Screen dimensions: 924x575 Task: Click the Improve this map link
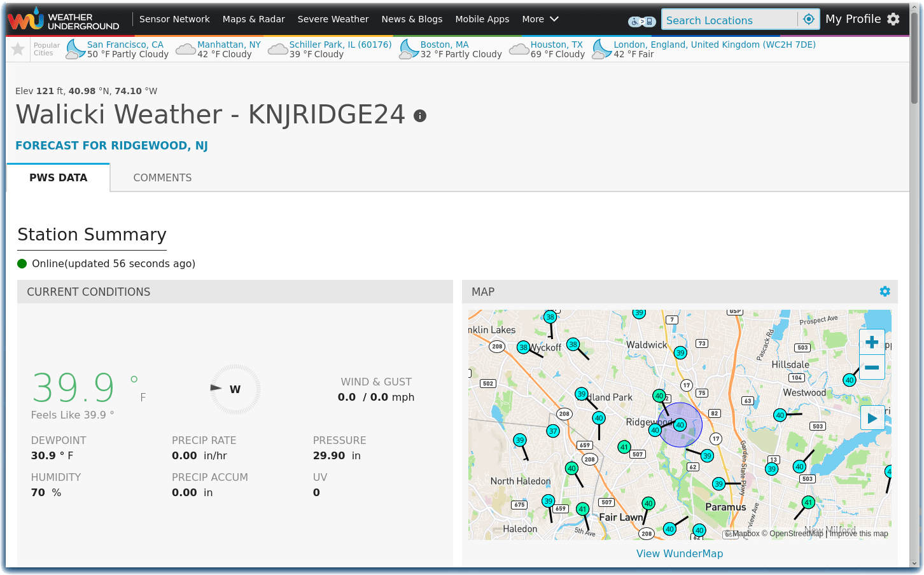point(859,534)
